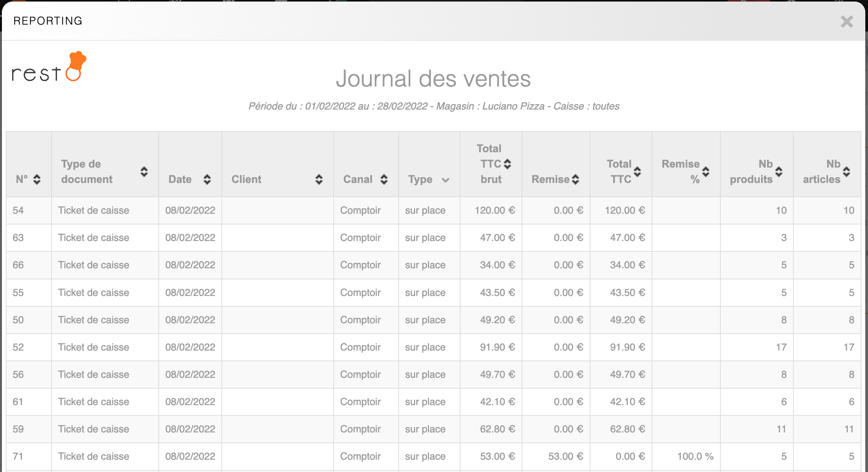This screenshot has width=868, height=472.
Task: Click the Client column header label
Action: tap(246, 179)
